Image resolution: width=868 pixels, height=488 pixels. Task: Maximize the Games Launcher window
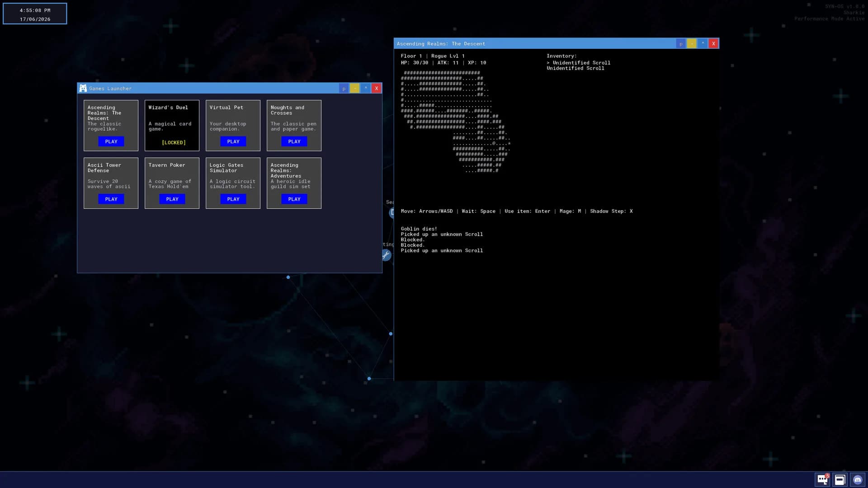[366, 88]
